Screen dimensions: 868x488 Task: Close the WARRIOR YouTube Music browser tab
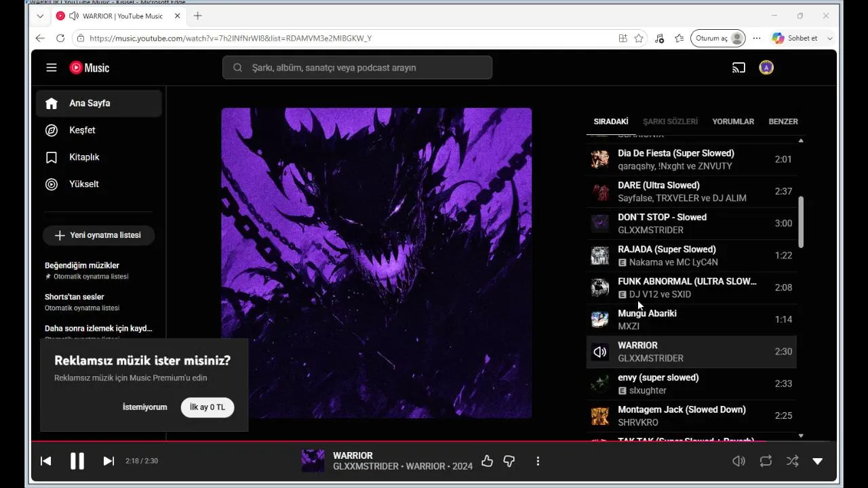point(178,16)
